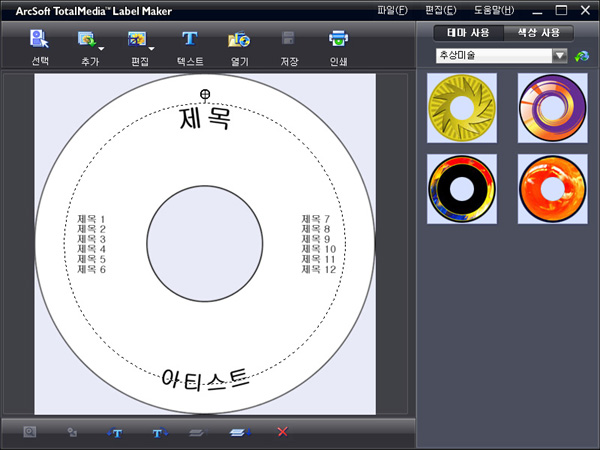Click the bring layer forward icon
The width and height of the screenshot is (600, 450).
click(x=199, y=432)
